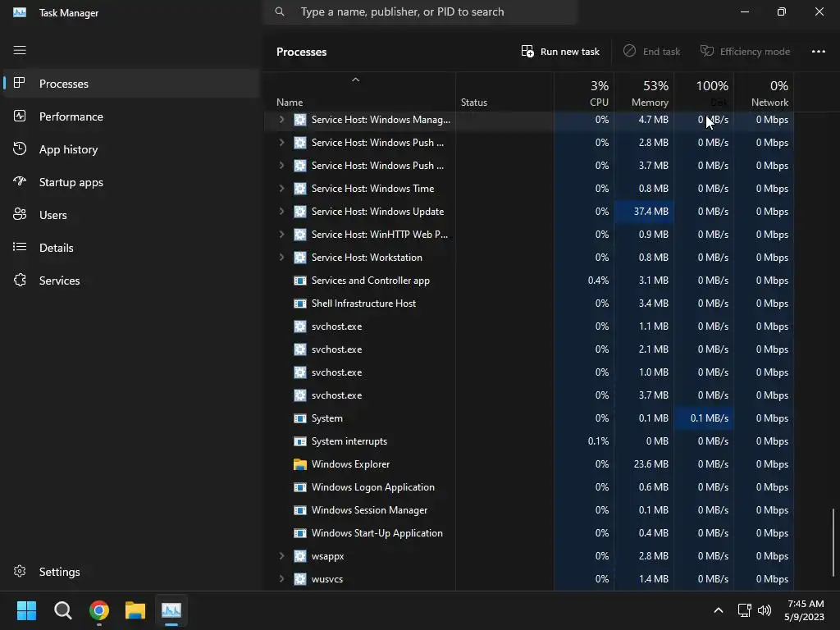Click the Windows Explorer folder icon
The image size is (840, 630).
click(300, 464)
